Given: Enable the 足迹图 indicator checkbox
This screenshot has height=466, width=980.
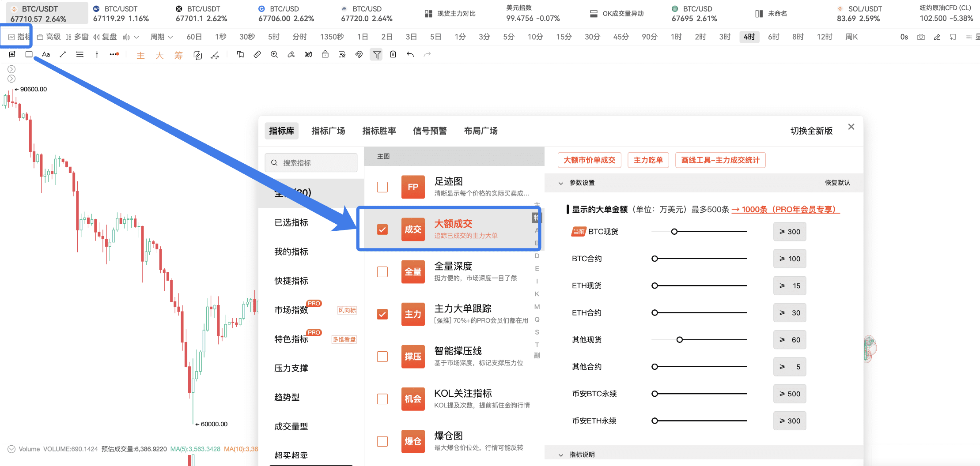Looking at the screenshot, I should pos(382,187).
